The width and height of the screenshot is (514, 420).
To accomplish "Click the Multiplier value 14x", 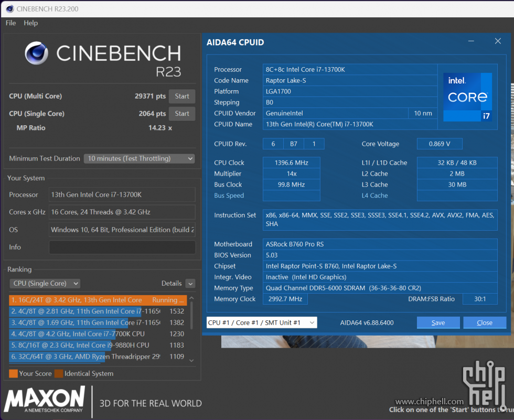I will tap(292, 174).
